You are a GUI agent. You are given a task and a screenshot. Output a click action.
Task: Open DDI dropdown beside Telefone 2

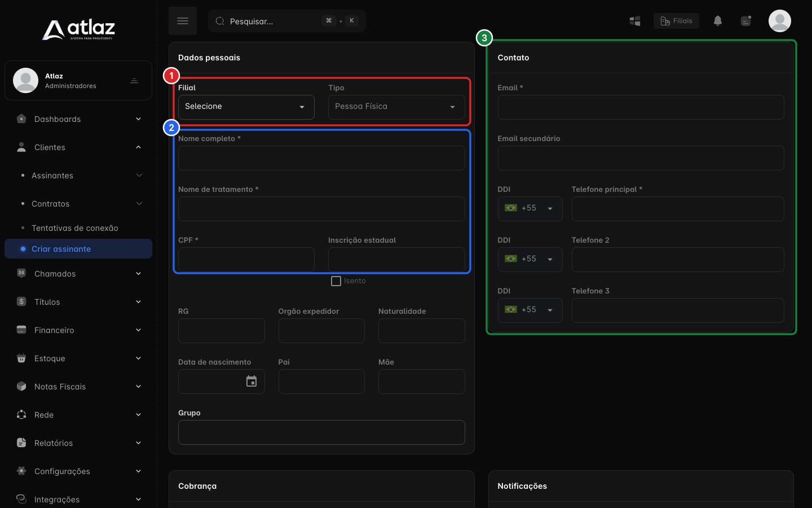click(x=530, y=260)
